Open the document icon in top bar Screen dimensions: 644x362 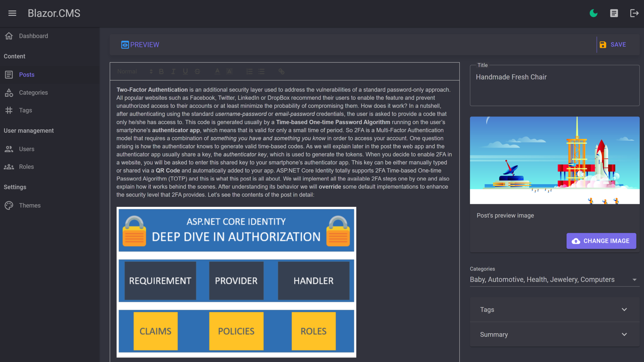coord(614,13)
